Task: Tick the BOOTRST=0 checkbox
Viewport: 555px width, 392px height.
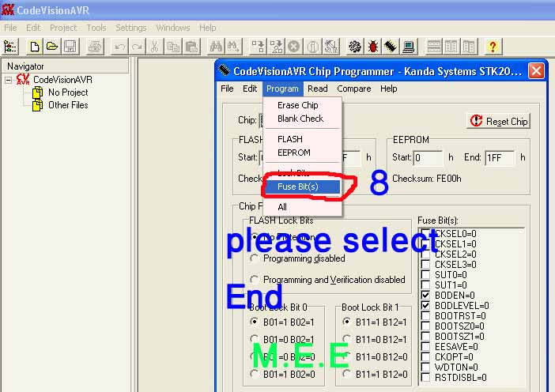Action: pyautogui.click(x=425, y=315)
